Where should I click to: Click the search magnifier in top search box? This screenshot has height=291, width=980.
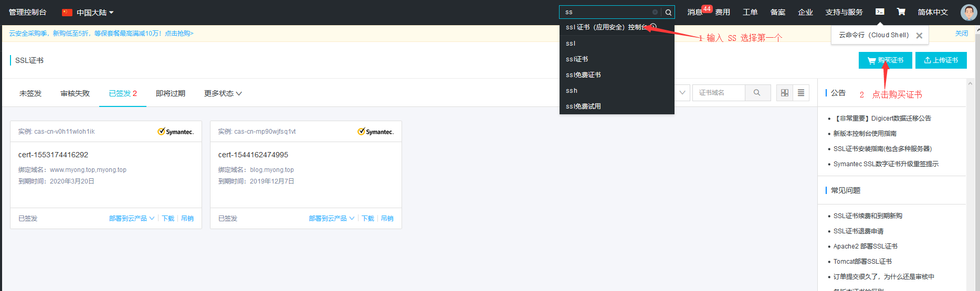668,12
